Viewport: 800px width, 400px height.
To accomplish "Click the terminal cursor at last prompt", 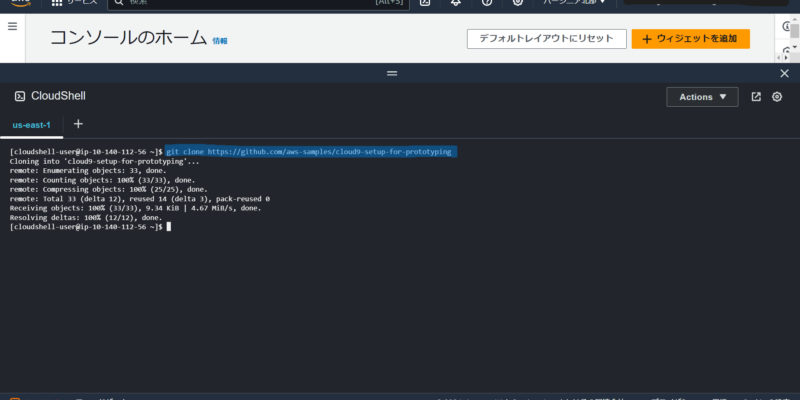I will click(169, 227).
